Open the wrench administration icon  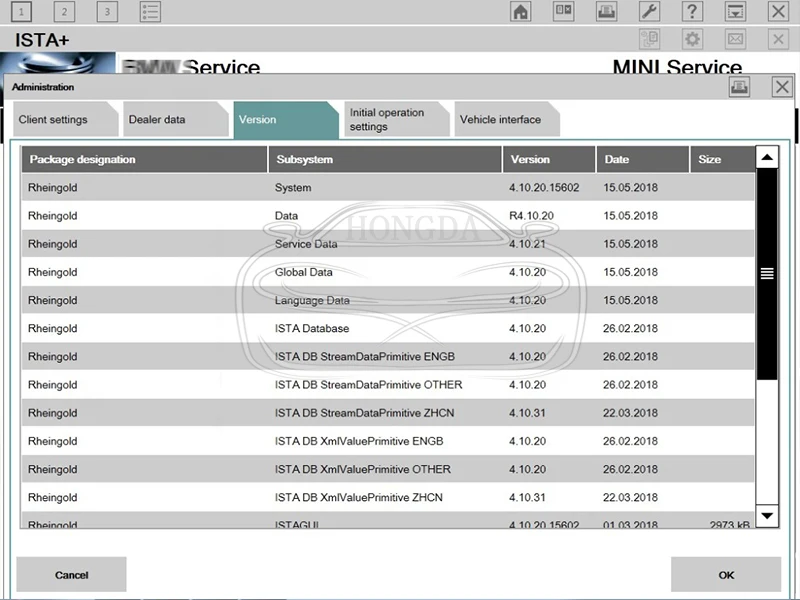click(x=649, y=11)
